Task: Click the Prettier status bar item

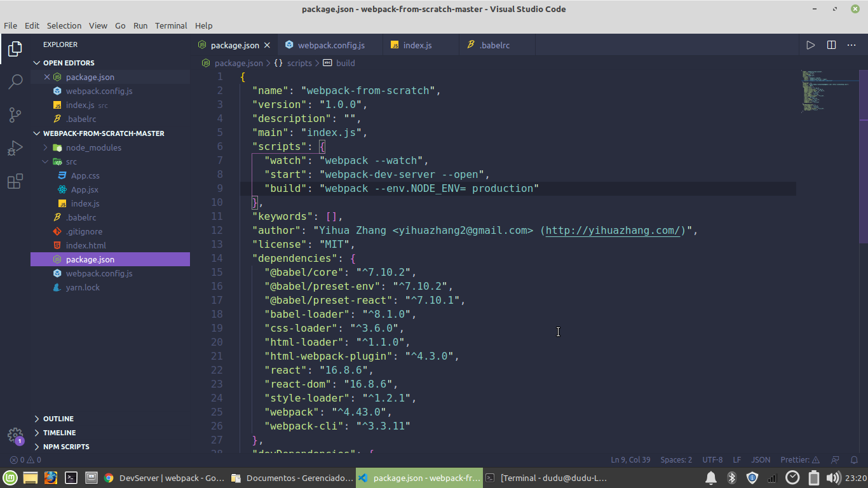Action: click(800, 459)
